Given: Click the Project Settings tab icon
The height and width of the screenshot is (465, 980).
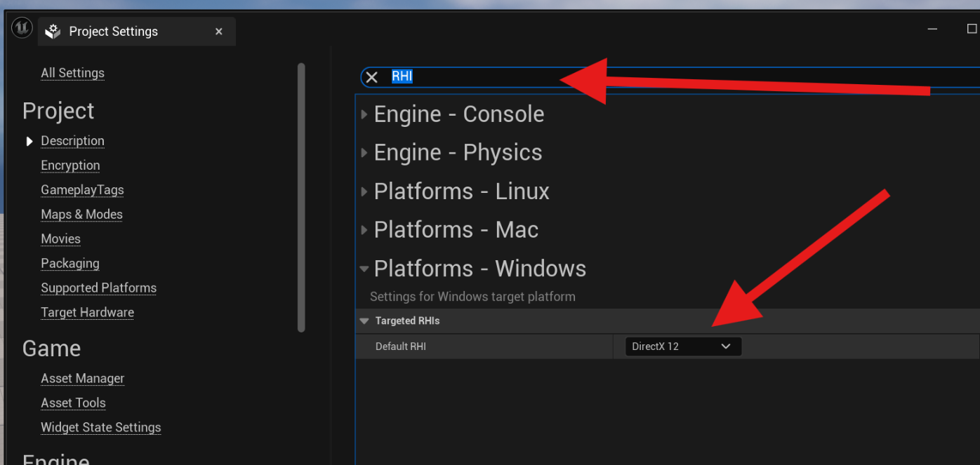Looking at the screenshot, I should 53,32.
